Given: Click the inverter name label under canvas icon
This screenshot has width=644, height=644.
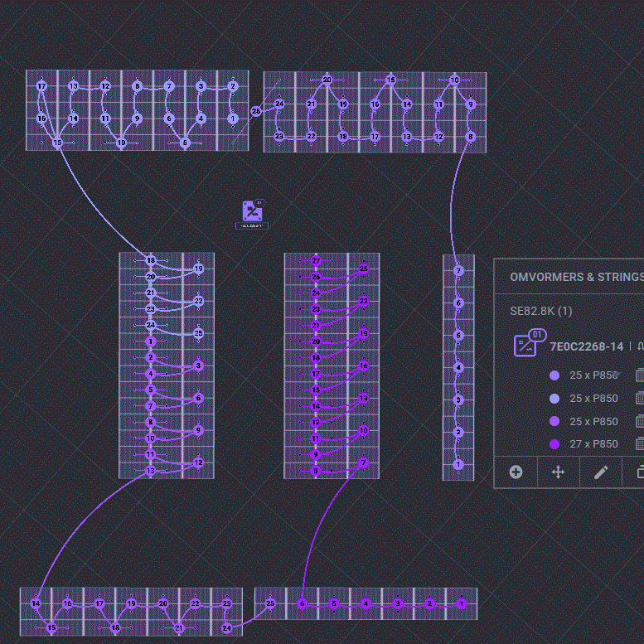Looking at the screenshot, I should (x=252, y=226).
